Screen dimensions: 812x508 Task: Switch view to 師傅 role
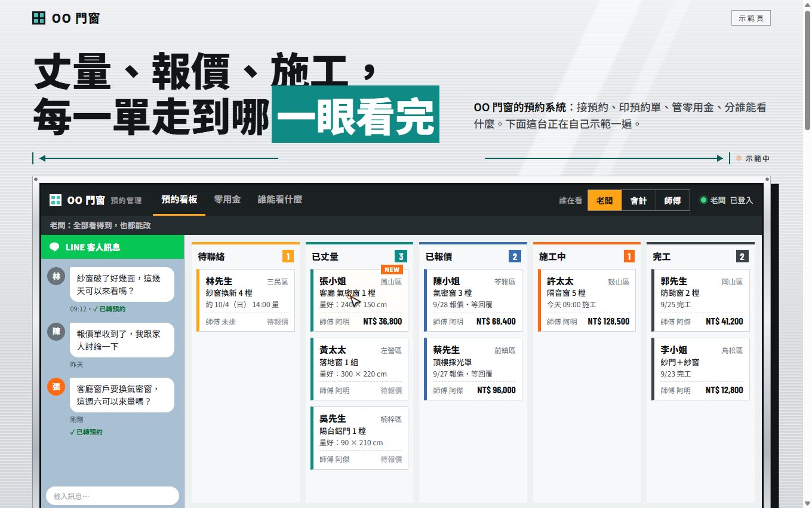[673, 201]
